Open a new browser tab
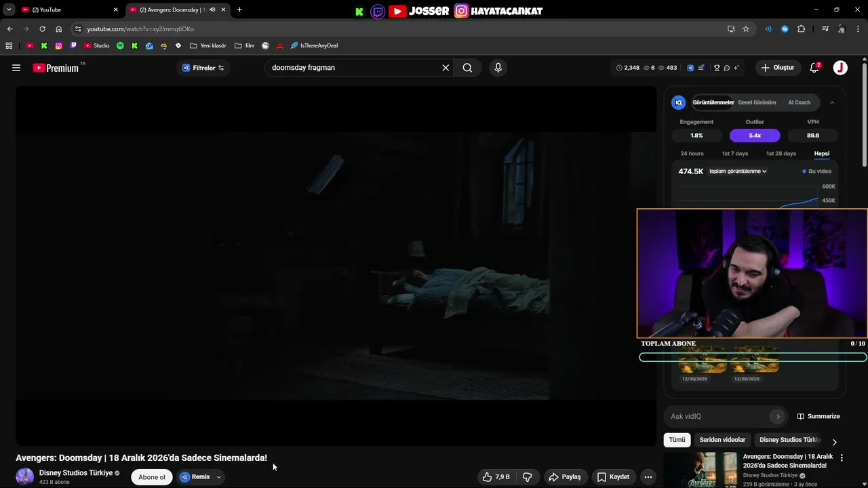Screen dimensions: 868x488 click(239, 9)
